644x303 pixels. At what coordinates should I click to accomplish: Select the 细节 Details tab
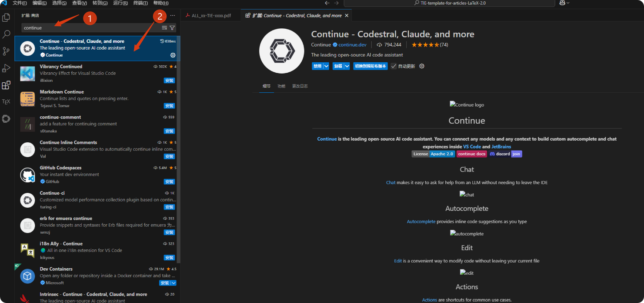tap(267, 86)
